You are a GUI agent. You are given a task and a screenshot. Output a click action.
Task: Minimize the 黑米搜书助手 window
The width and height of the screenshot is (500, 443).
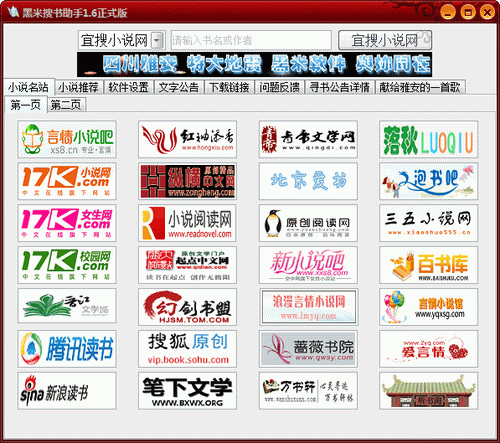click(448, 13)
